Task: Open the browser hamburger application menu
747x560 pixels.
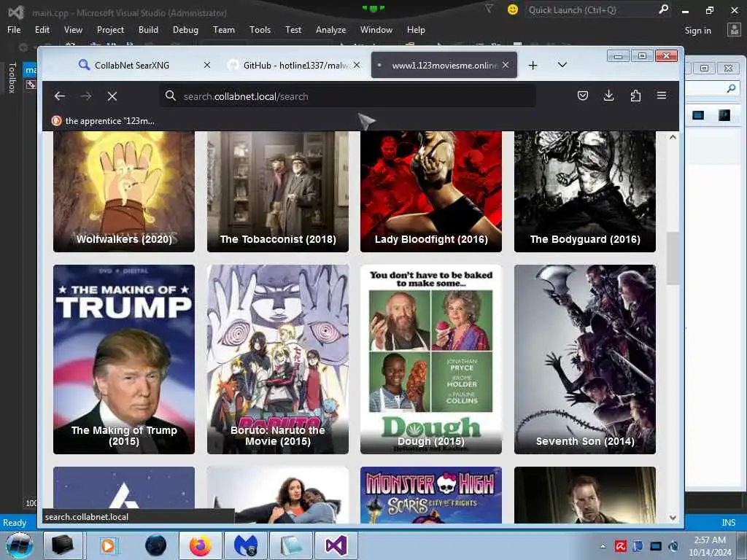Action: (662, 96)
